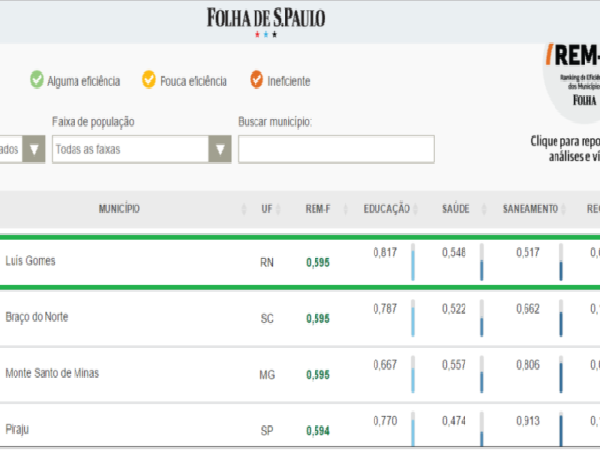Viewport: 600px width, 450px height.
Task: Sort by the REM-F column header
Action: (x=318, y=209)
